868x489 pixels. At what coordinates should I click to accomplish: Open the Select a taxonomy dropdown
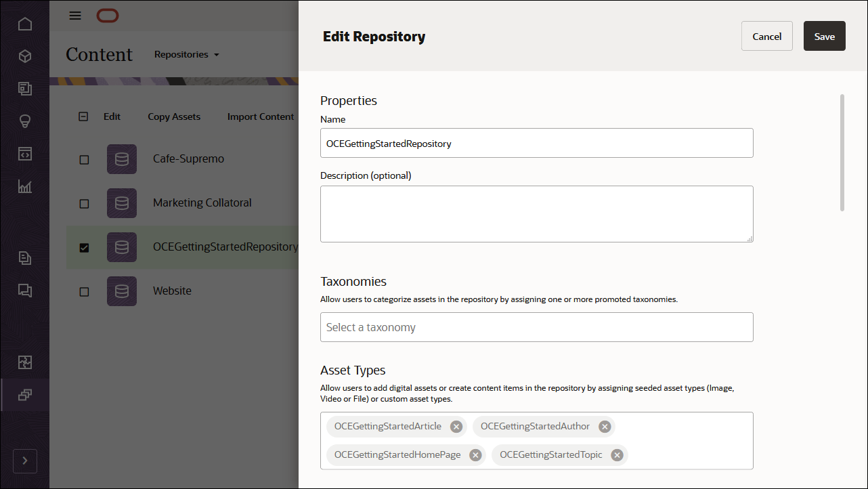536,327
